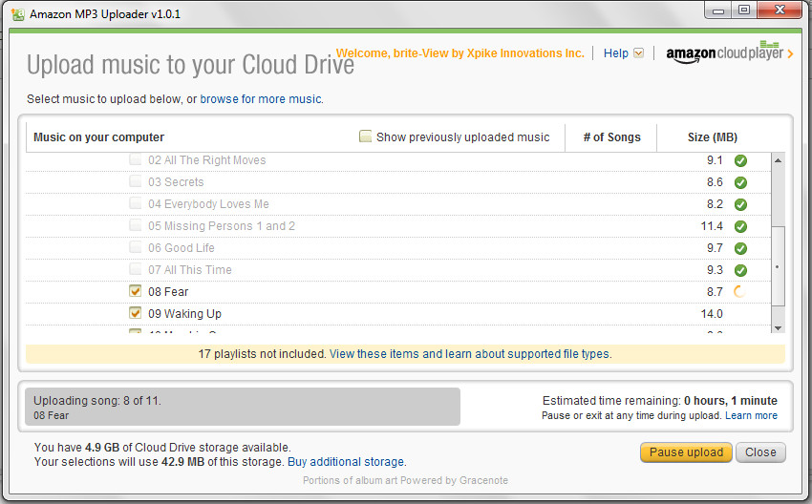Click green checkmark for 02 All The Right Moves
Screen dimensions: 812x504
tap(740, 160)
